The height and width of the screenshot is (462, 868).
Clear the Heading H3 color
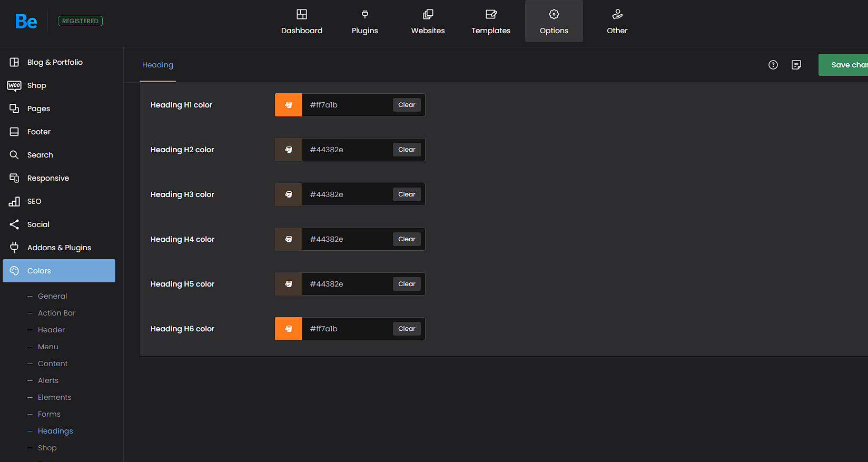407,194
